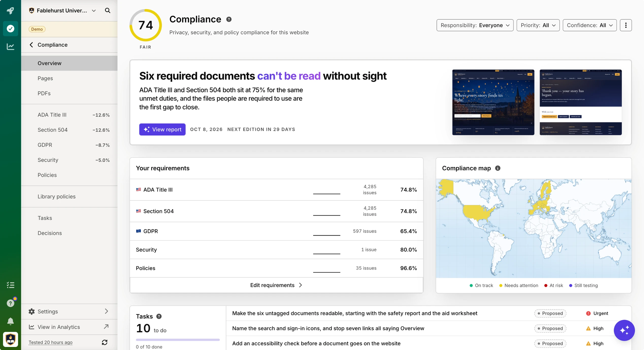Click the On track green legend dot
644x350 pixels.
pyautogui.click(x=471, y=285)
